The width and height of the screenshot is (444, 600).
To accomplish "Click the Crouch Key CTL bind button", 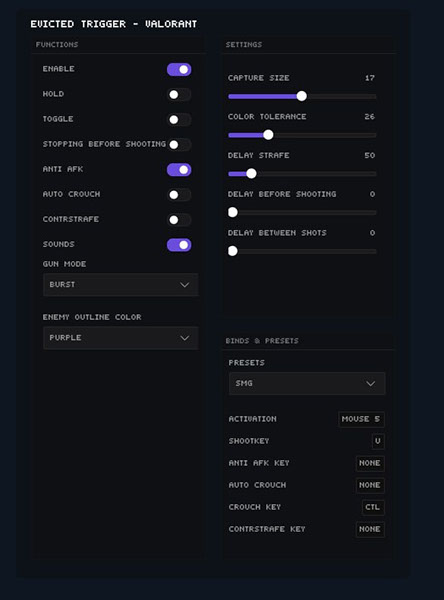I will coord(373,507).
